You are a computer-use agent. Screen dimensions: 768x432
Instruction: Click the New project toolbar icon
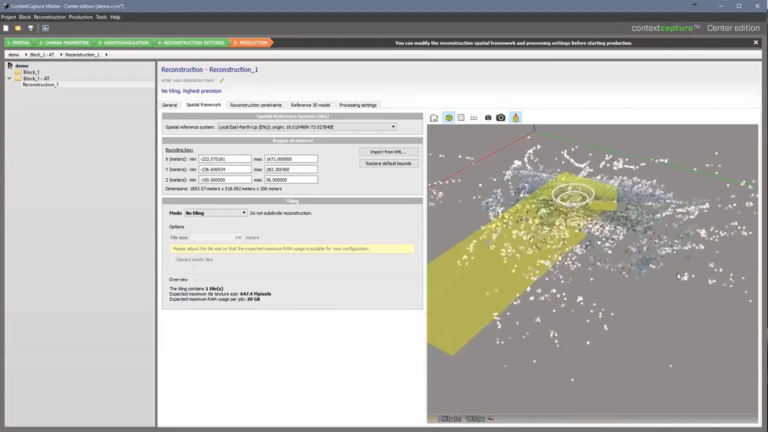pyautogui.click(x=6, y=28)
